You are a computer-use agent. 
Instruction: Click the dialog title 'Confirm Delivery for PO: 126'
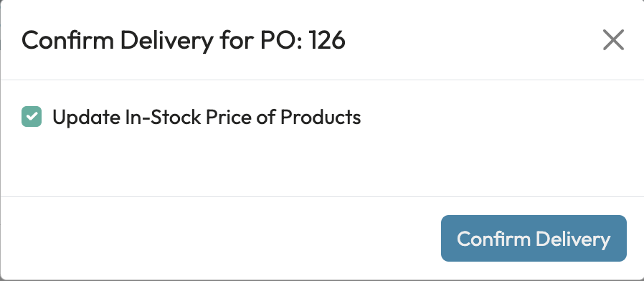pyautogui.click(x=183, y=41)
